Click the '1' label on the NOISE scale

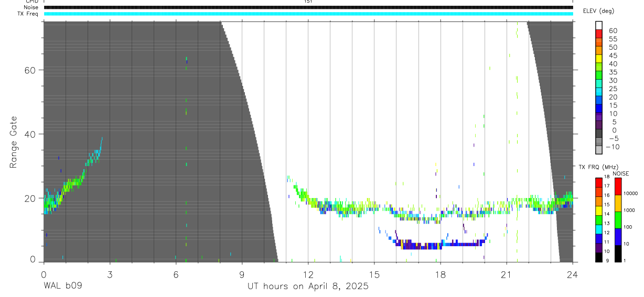625,260
